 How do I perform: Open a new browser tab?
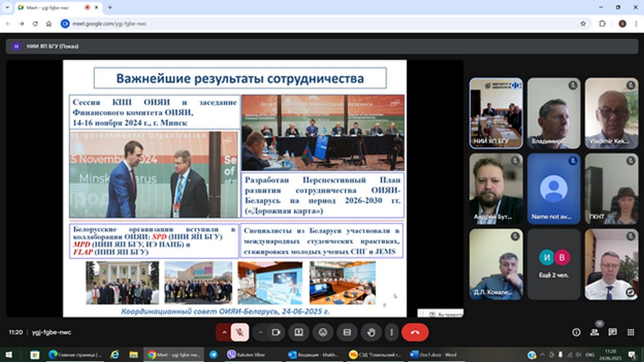[110, 8]
